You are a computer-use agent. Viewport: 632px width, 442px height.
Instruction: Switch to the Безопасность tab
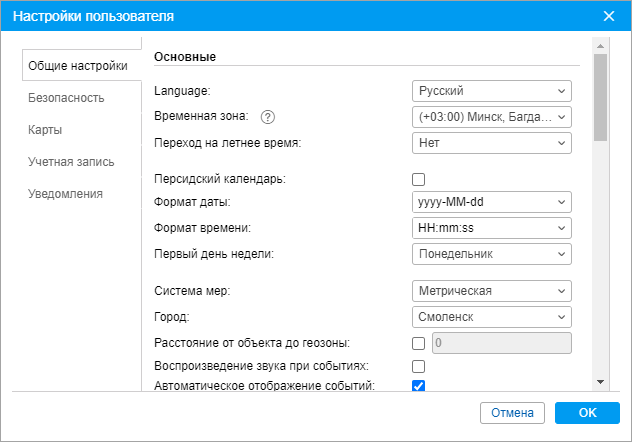point(67,98)
